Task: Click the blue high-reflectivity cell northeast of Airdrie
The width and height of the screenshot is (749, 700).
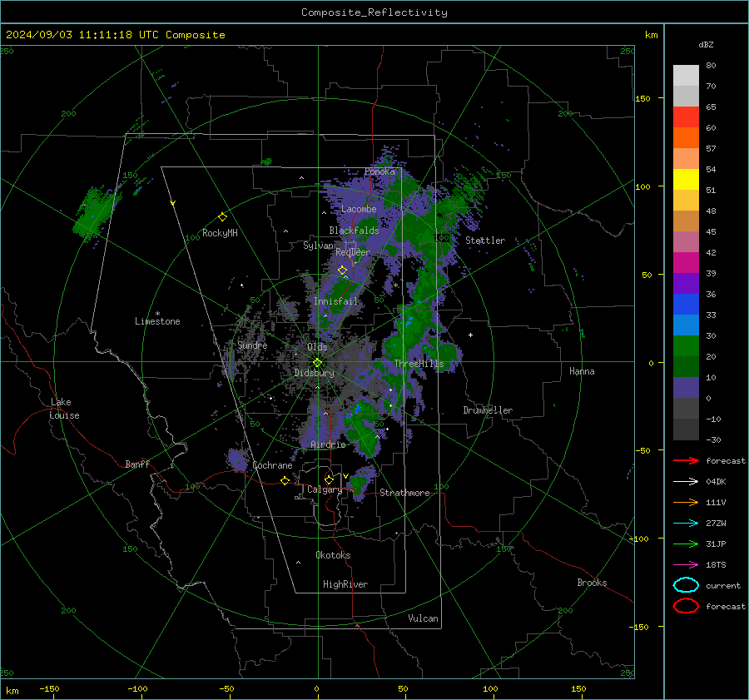Action: click(x=357, y=410)
